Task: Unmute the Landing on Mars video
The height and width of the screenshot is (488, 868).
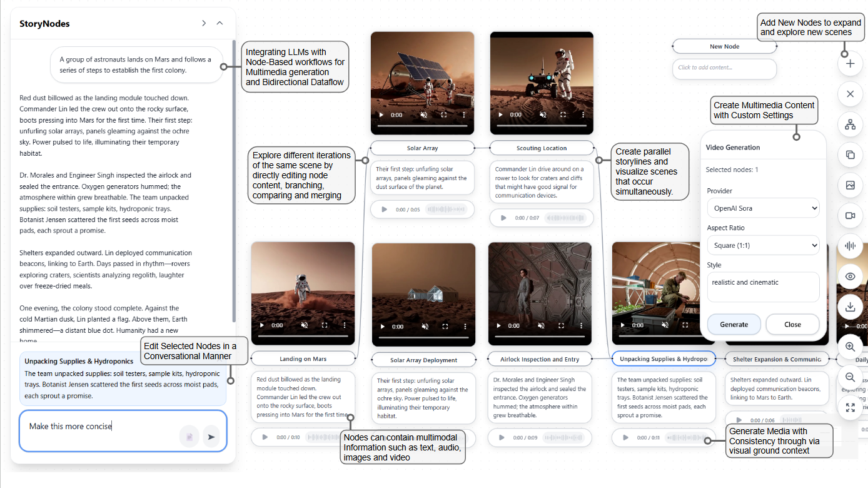Action: click(304, 325)
